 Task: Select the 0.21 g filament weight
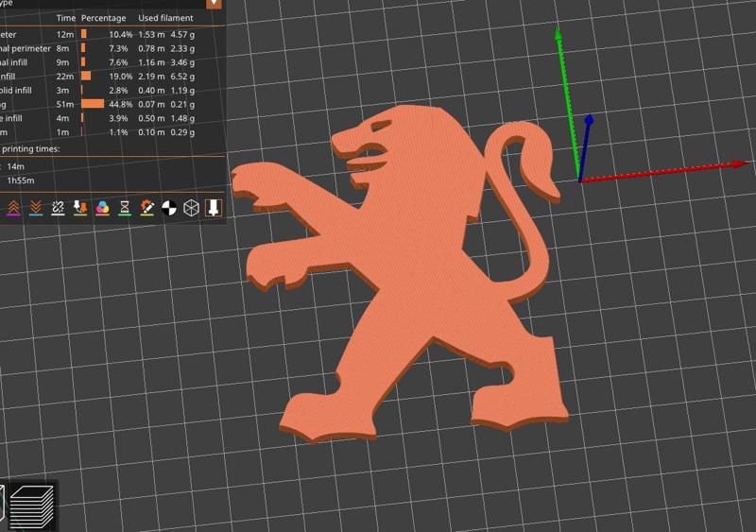click(182, 104)
